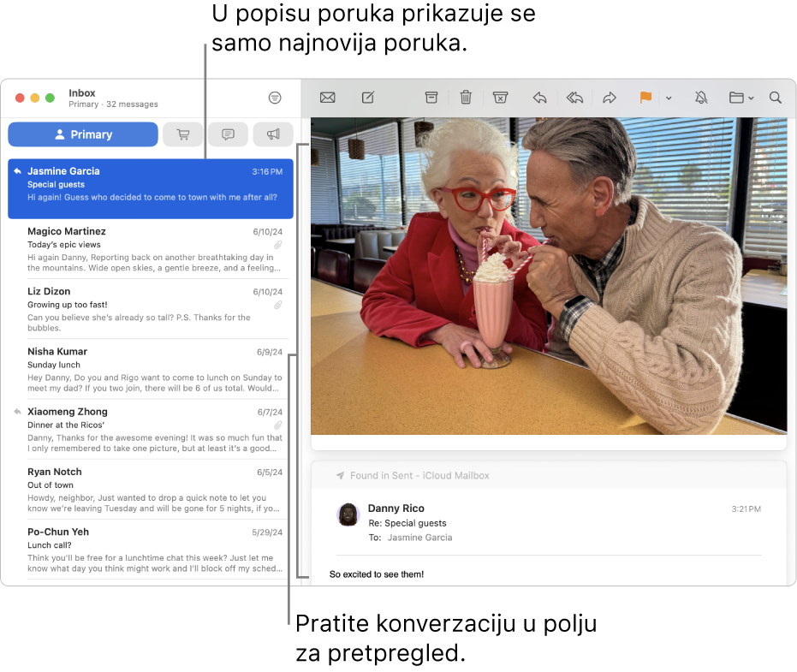The width and height of the screenshot is (797, 672).
Task: Open the flag color dropdown arrow
Action: click(x=669, y=98)
